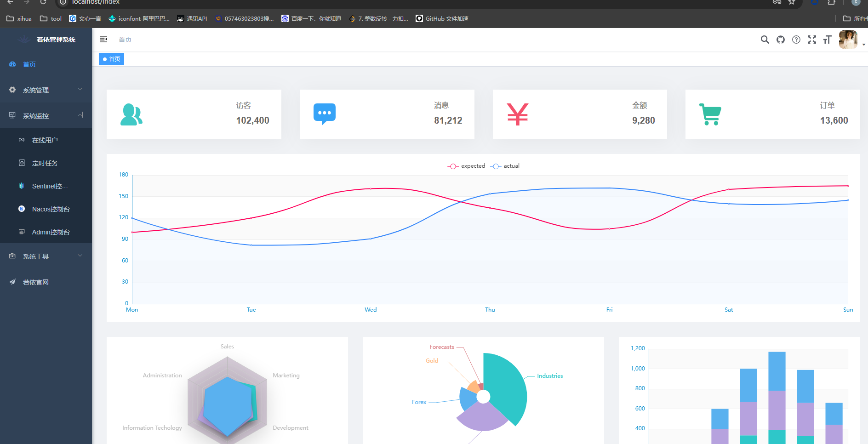Click the Forecasts label on the pie chart
Viewport: 868px width, 444px height.
coord(442,347)
